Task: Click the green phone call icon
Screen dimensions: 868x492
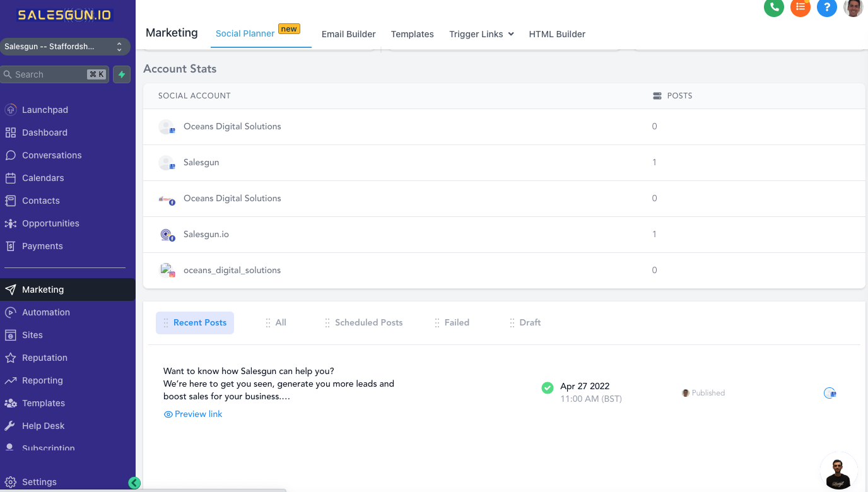Action: point(773,8)
